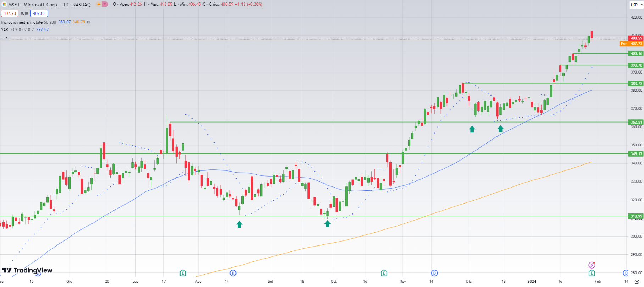The image size is (644, 287).
Task: Open the dividend marker after Feb
Action: (626, 273)
